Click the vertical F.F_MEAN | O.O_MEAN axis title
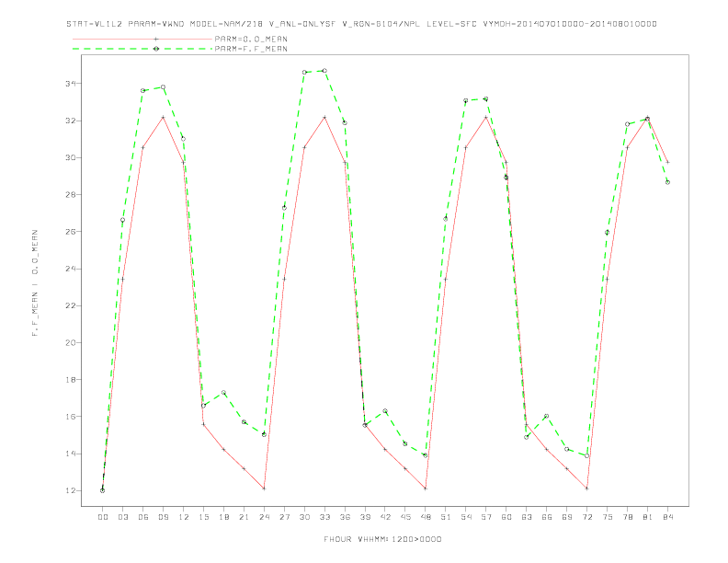 (35, 283)
